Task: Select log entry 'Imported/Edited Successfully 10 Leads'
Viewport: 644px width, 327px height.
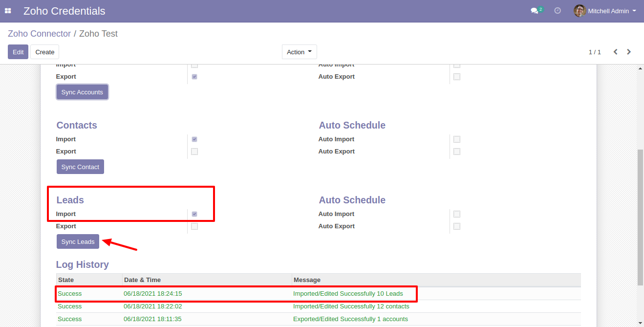Action: pos(348,294)
